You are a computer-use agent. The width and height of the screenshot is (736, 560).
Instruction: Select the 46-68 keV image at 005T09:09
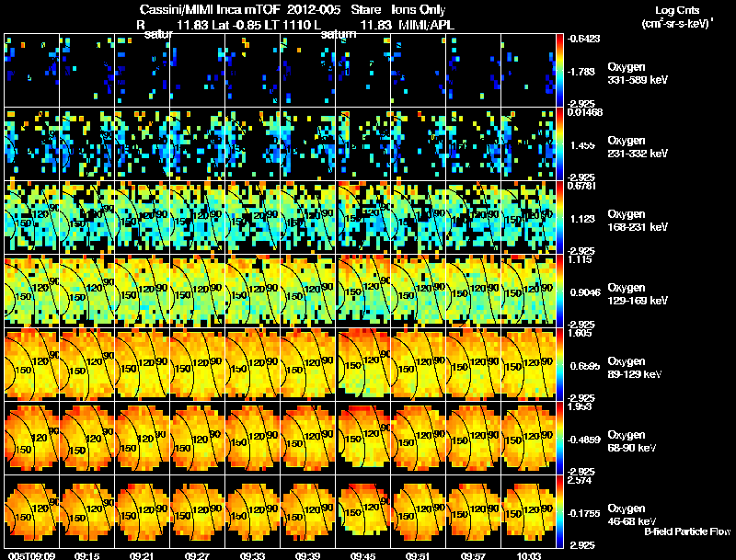32,511
